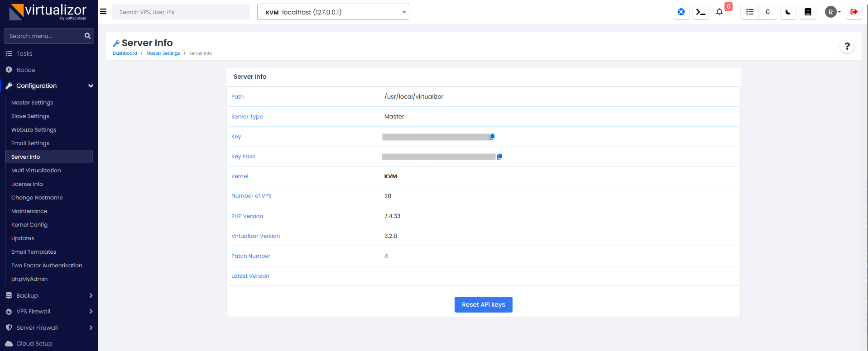
Task: Open the documentation book icon
Action: click(808, 12)
